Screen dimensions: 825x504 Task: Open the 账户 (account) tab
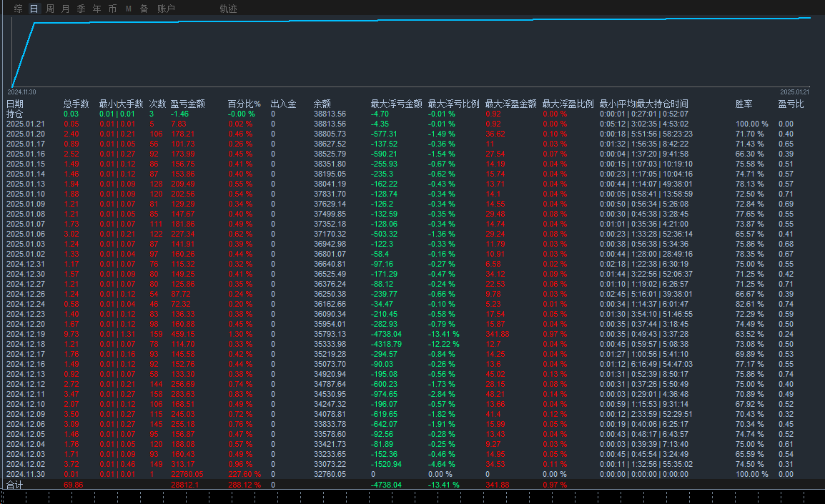point(165,9)
